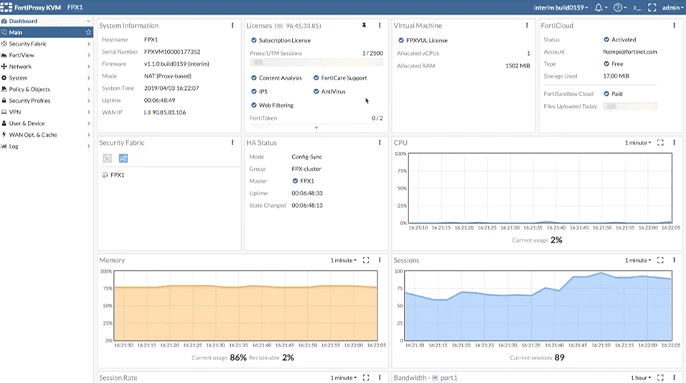Toggle fullscreen mode in top bar
686x383 pixels.
coord(652,7)
